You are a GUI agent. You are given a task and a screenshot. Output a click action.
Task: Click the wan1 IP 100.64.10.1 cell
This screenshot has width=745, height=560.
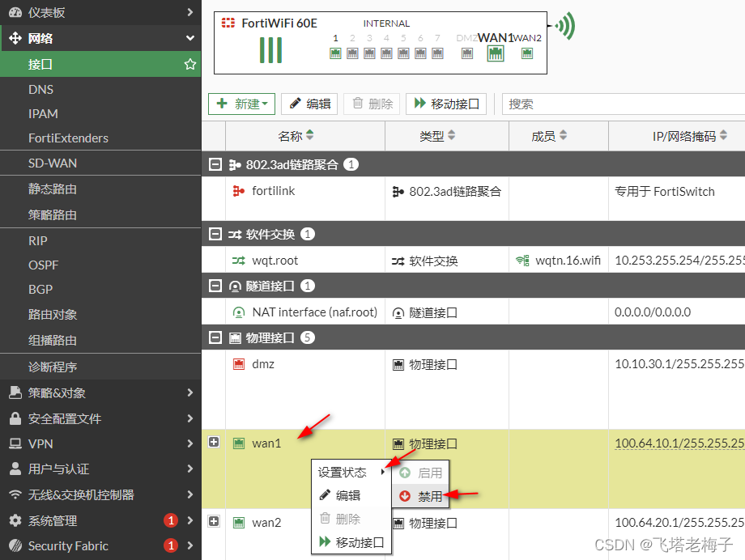click(x=679, y=443)
